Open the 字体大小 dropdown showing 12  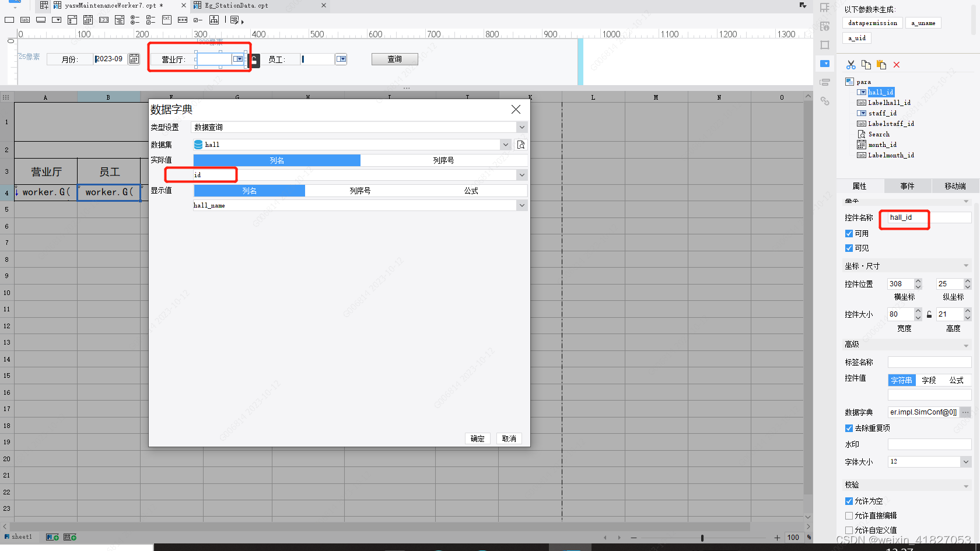[965, 462]
